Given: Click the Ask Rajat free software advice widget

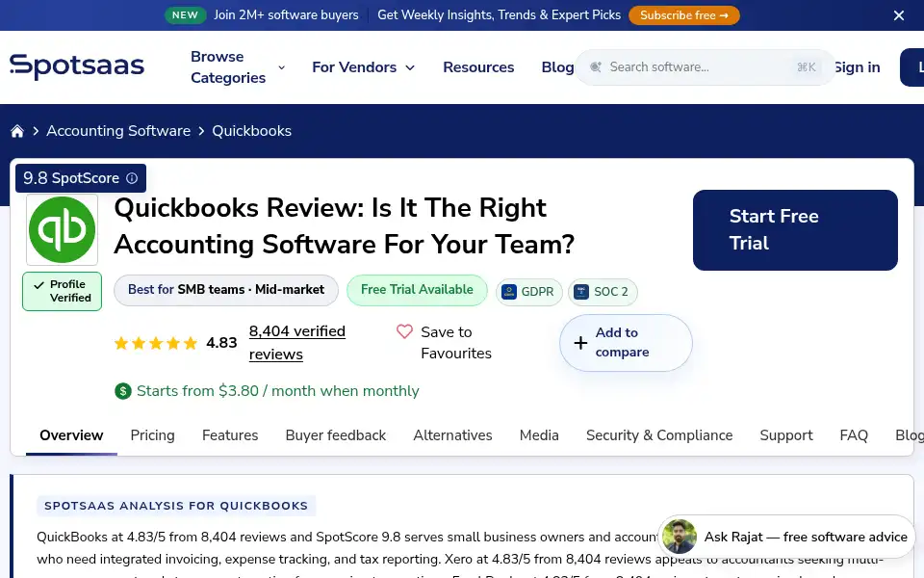Looking at the screenshot, I should point(786,537).
